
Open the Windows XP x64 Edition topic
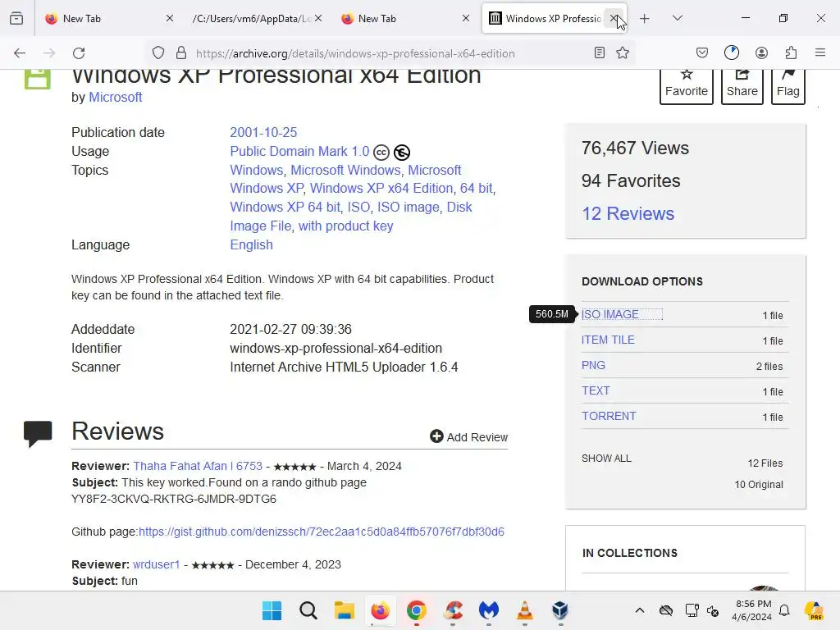[381, 189]
